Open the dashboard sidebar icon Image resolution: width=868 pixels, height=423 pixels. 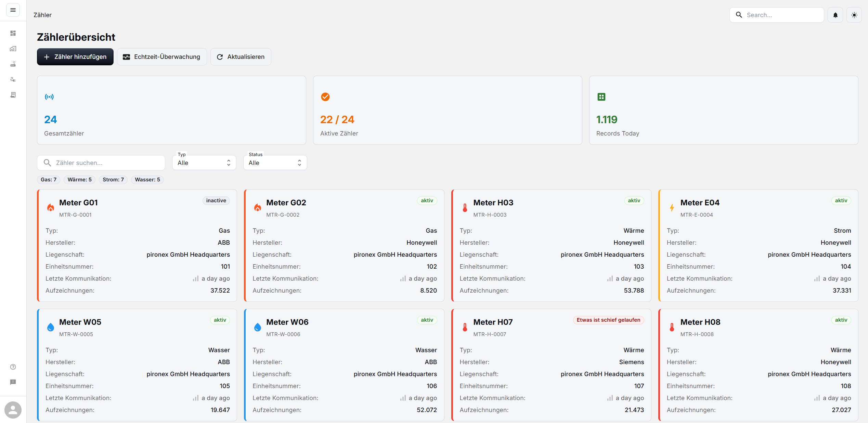[13, 33]
